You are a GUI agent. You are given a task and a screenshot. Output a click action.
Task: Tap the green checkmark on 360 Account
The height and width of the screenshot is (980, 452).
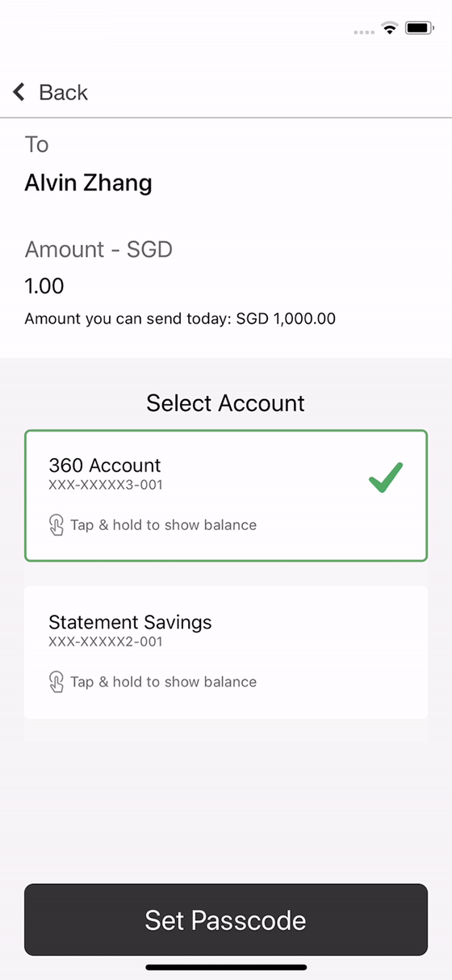[386, 477]
